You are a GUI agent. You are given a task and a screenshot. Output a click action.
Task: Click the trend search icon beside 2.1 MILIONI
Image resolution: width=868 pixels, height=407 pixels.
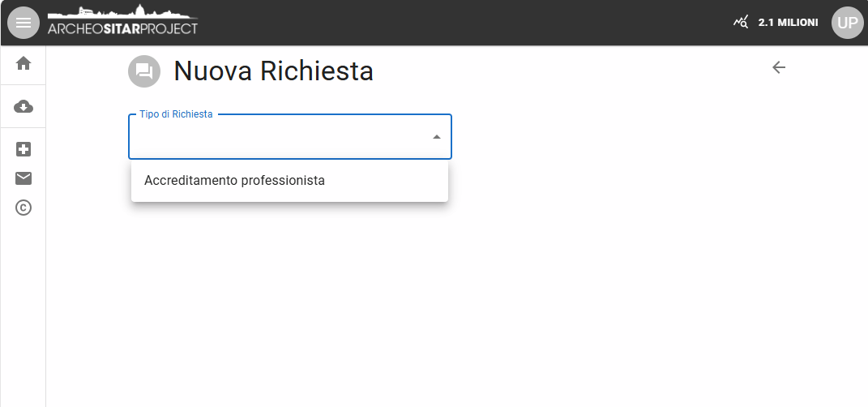(741, 23)
